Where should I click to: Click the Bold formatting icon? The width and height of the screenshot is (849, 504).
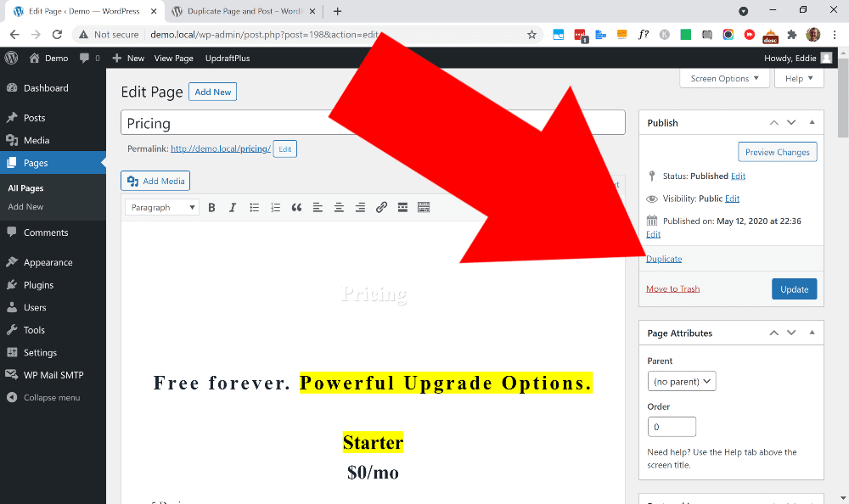211,207
